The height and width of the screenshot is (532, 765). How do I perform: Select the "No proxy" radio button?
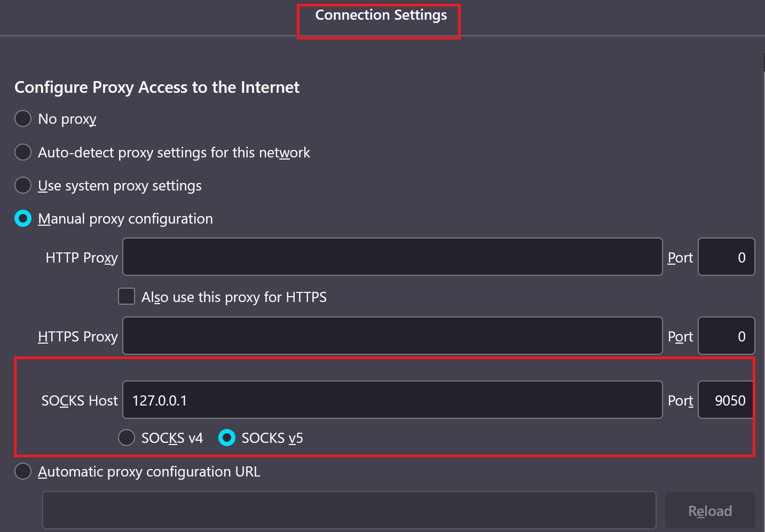point(23,118)
